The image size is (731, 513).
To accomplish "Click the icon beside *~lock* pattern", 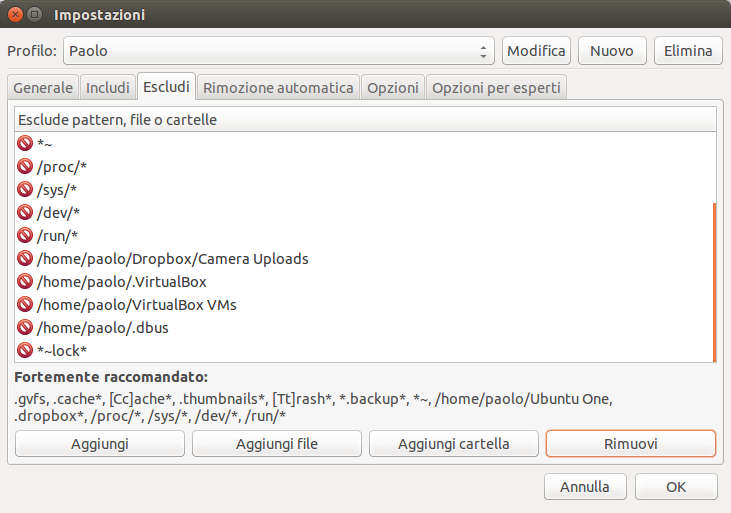I will (x=26, y=350).
